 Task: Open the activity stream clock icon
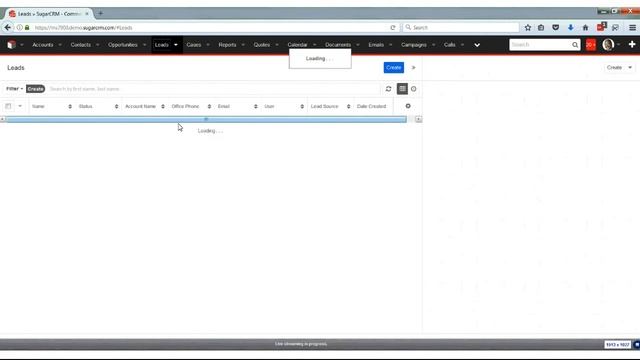pyautogui.click(x=413, y=89)
